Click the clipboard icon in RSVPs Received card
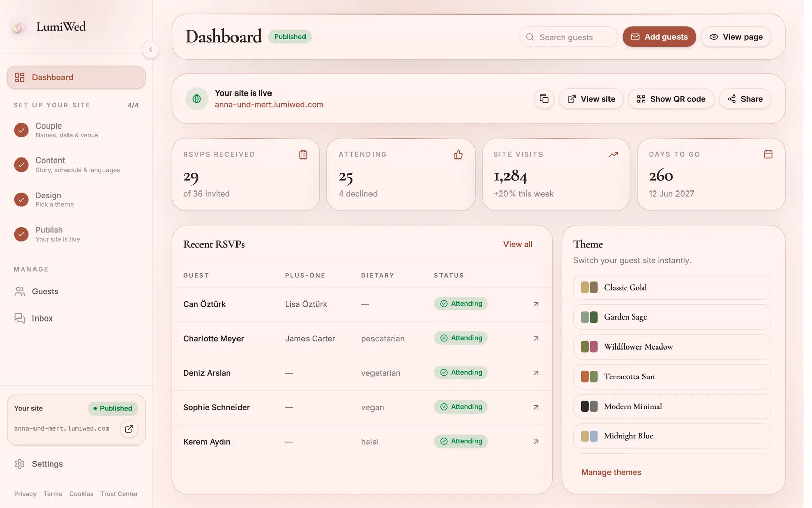 point(303,154)
